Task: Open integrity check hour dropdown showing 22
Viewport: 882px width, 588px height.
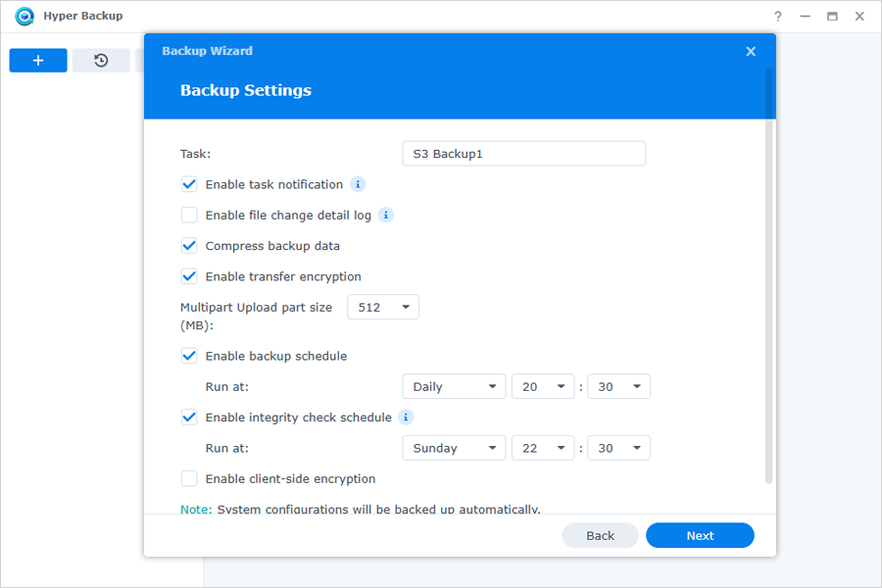Action: (x=543, y=448)
